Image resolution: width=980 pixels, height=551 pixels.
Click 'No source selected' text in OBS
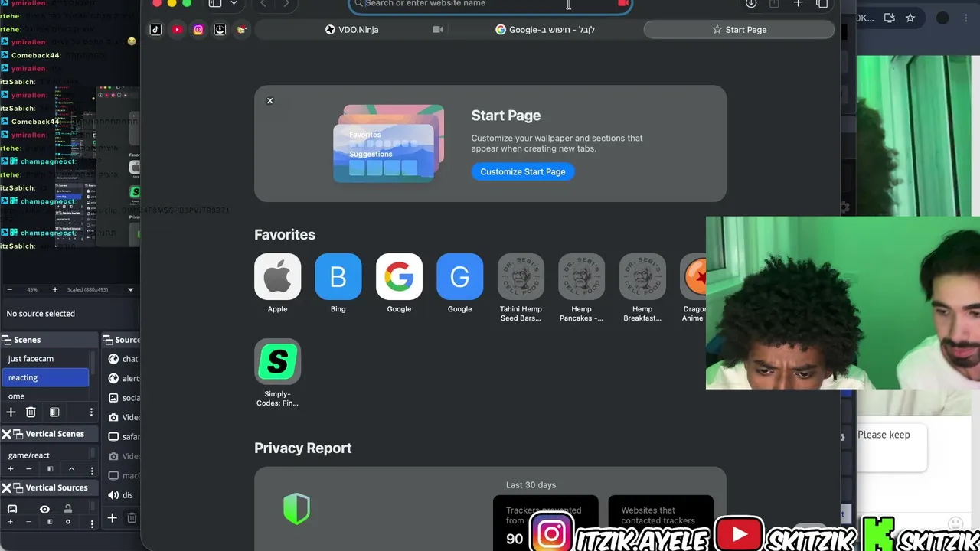[41, 314]
